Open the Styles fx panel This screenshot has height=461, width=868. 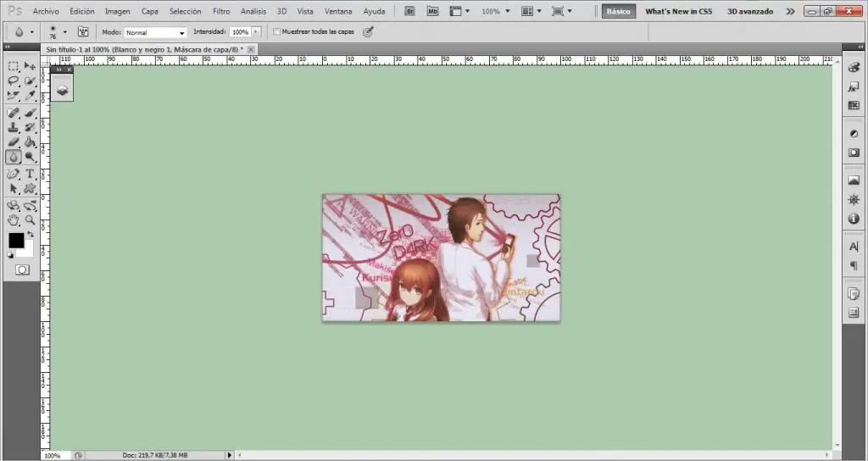pyautogui.click(x=854, y=87)
